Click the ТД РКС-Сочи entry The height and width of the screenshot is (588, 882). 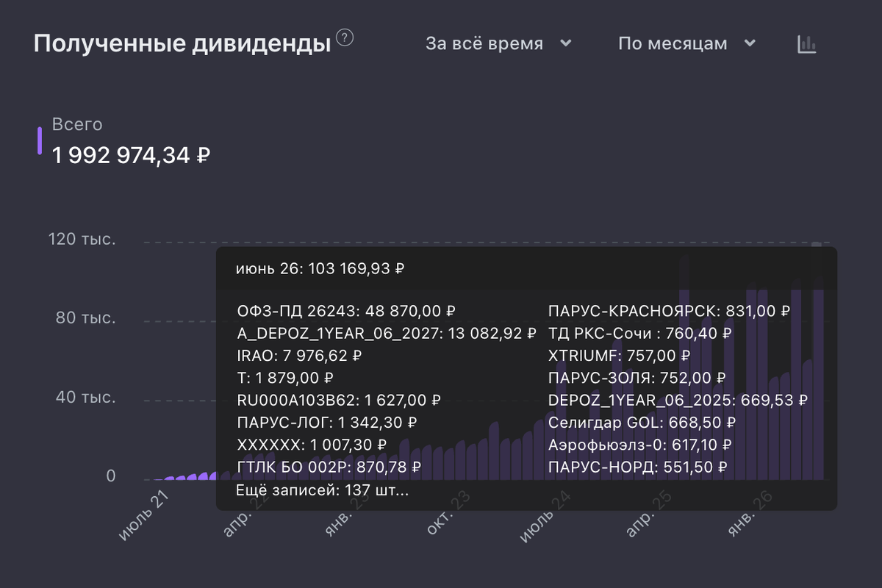(x=640, y=334)
